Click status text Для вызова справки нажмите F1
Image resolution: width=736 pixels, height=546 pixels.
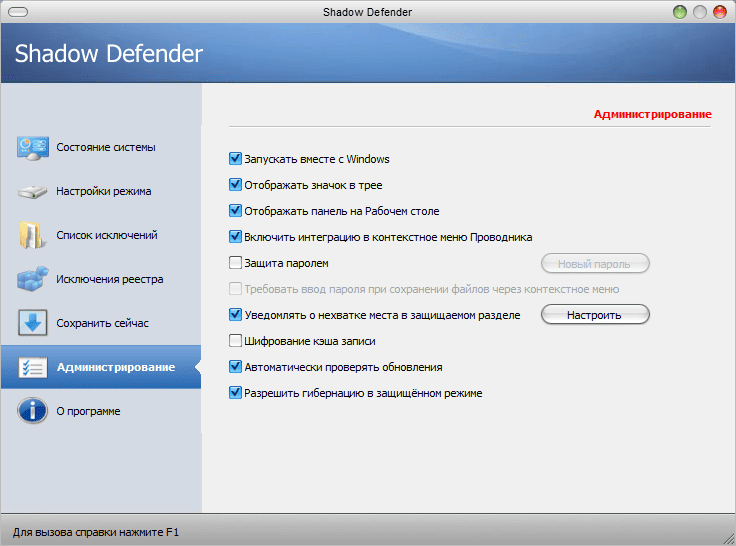coord(96,532)
